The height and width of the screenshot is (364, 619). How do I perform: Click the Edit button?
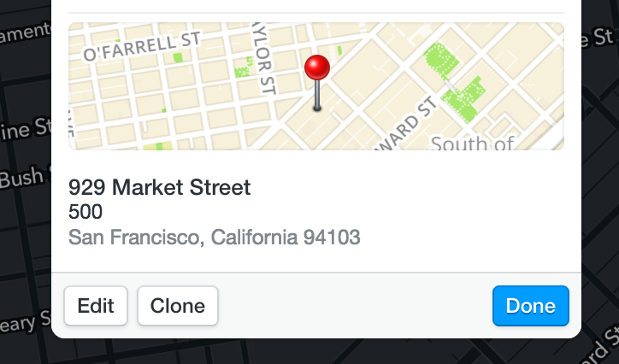(x=96, y=306)
